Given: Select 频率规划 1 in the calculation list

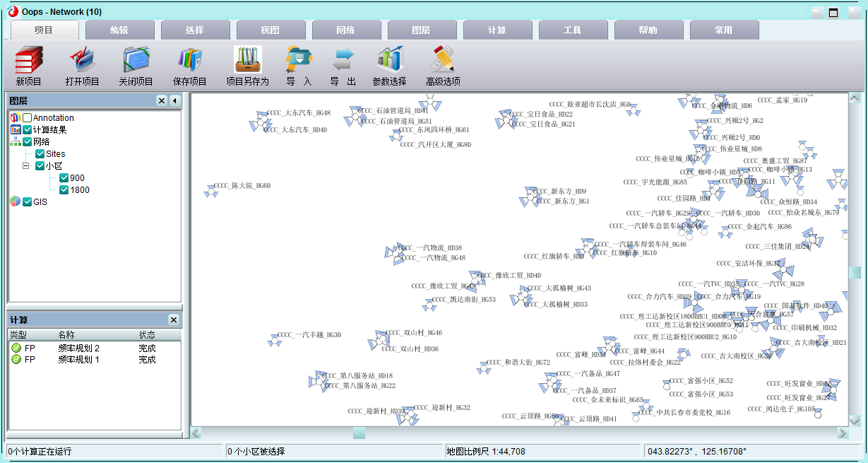Looking at the screenshot, I should [x=80, y=359].
